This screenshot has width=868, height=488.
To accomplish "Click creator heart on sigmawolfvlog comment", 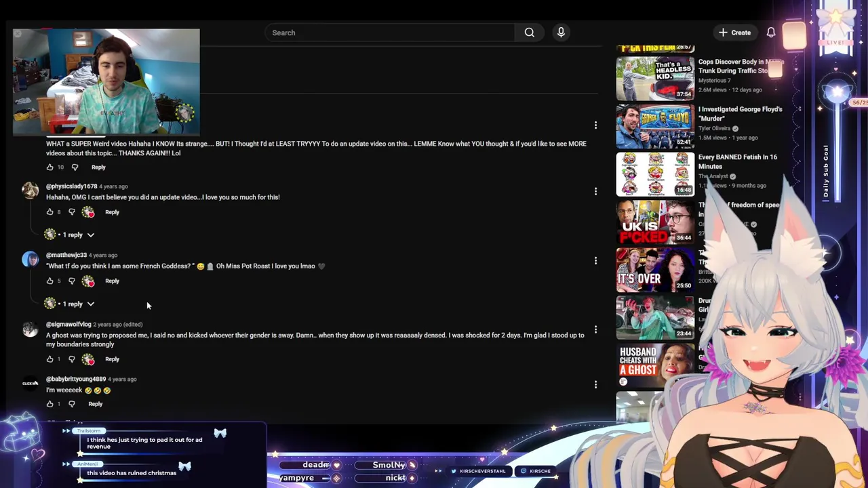I will 88,360.
